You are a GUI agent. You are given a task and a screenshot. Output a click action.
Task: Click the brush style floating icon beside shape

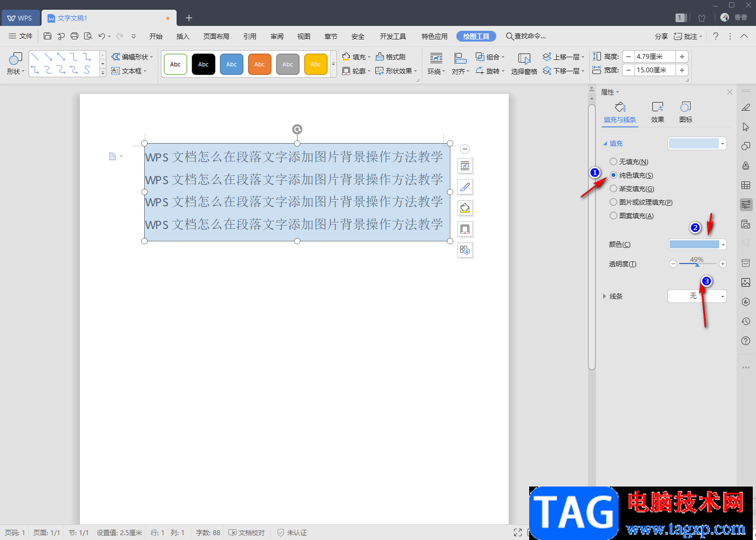coord(465,187)
